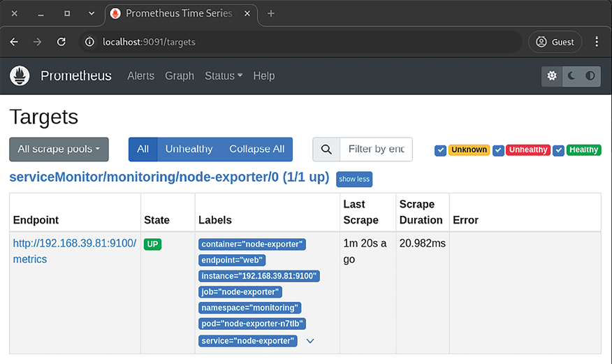Switch to dark theme moon icon
612x364 pixels.
coord(571,76)
